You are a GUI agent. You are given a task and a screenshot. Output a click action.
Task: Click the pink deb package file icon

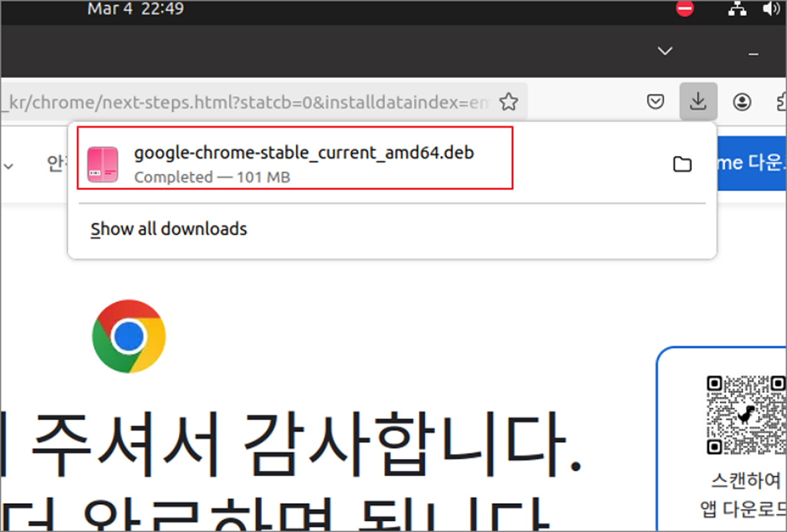tap(103, 164)
